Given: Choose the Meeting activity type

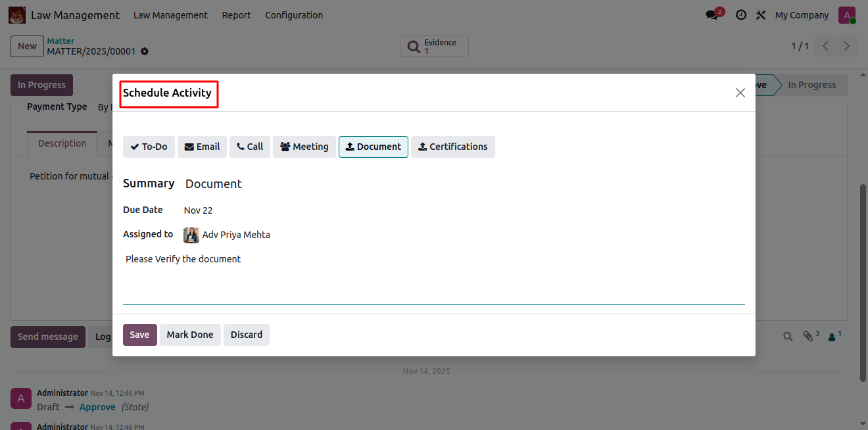Looking at the screenshot, I should pos(304,147).
